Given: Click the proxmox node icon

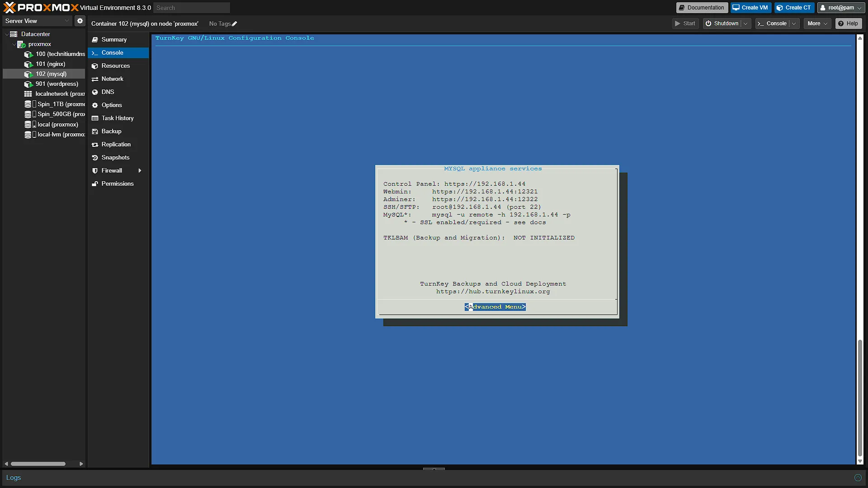Looking at the screenshot, I should [21, 44].
